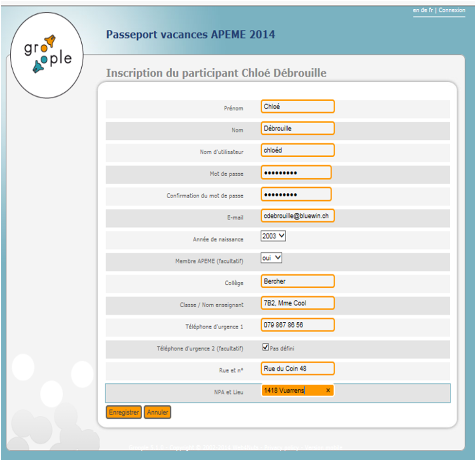Open the Membre APEME dropdown
The image size is (476, 461).
(x=271, y=258)
